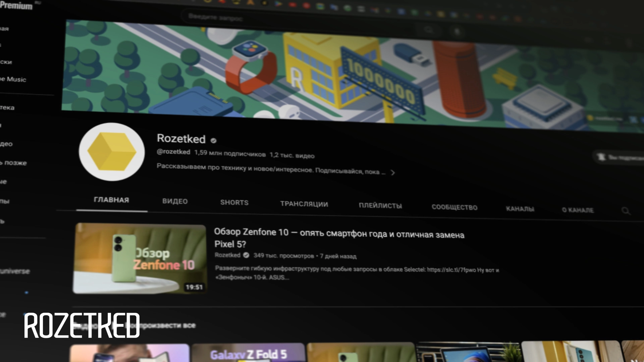Play the Zenfone 10 review thumbnail
The height and width of the screenshot is (362, 644).
[x=140, y=259]
